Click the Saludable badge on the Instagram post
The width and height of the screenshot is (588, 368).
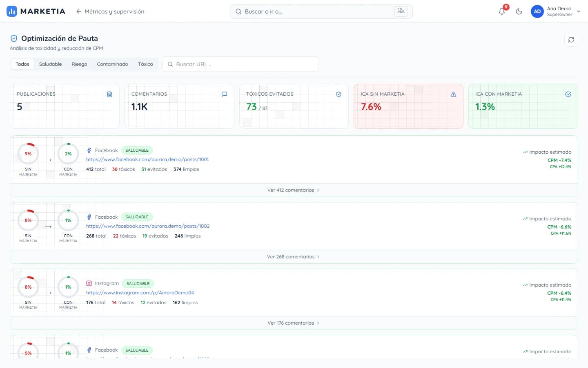click(138, 283)
